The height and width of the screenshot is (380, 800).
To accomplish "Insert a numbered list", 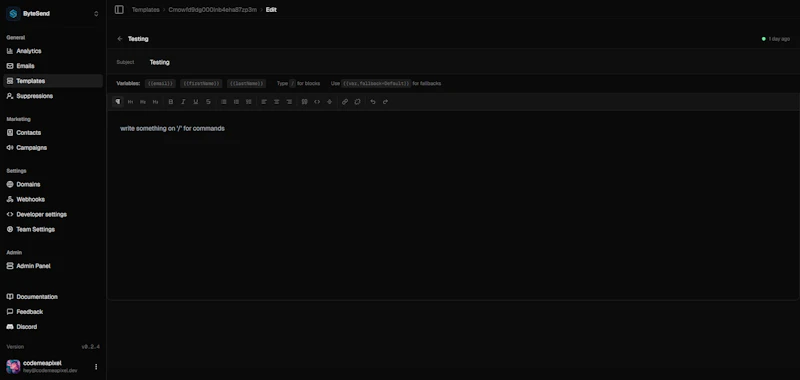I will 236,102.
